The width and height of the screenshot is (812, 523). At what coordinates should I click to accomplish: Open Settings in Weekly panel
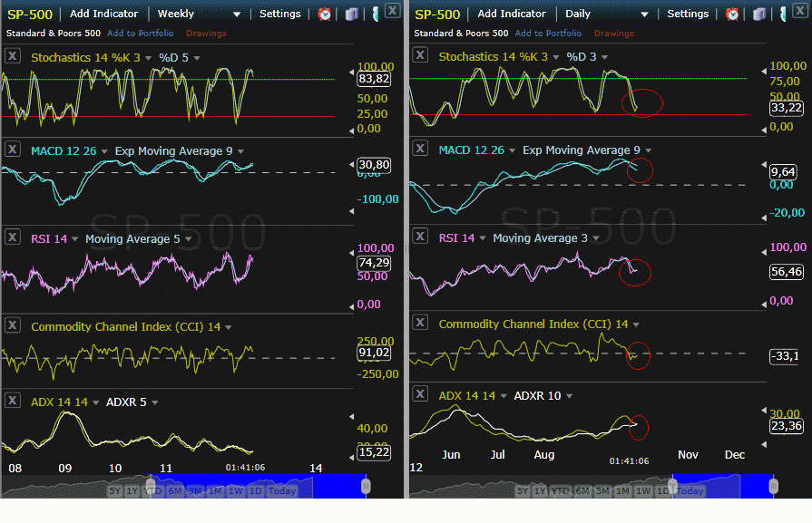pyautogui.click(x=280, y=14)
